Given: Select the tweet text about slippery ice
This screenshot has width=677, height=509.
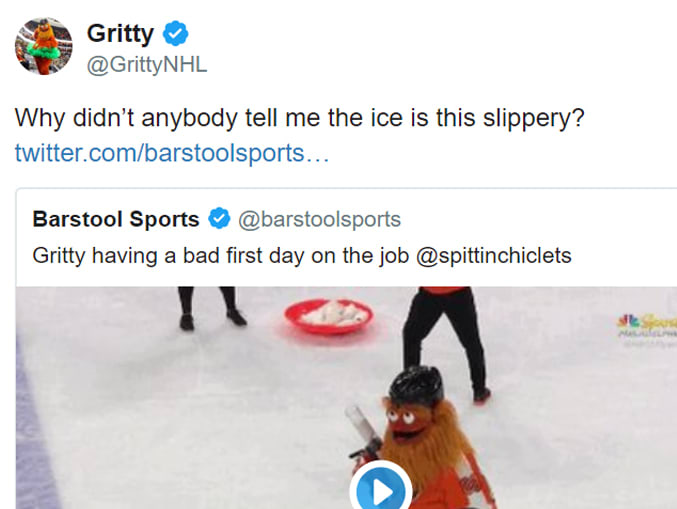Looking at the screenshot, I should click(x=300, y=118).
